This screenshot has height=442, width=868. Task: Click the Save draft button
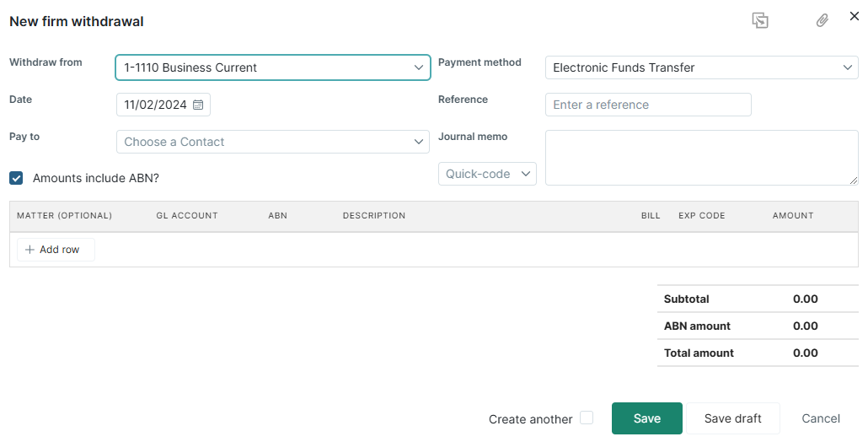pos(733,418)
